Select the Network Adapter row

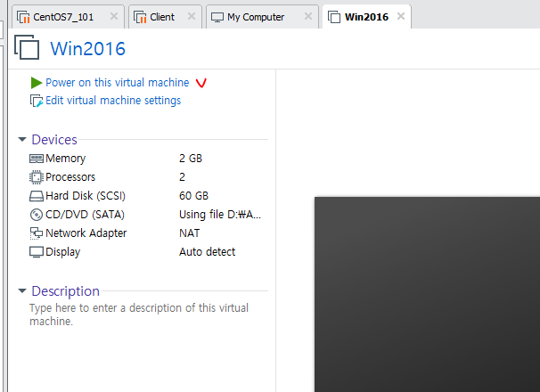[x=148, y=233]
